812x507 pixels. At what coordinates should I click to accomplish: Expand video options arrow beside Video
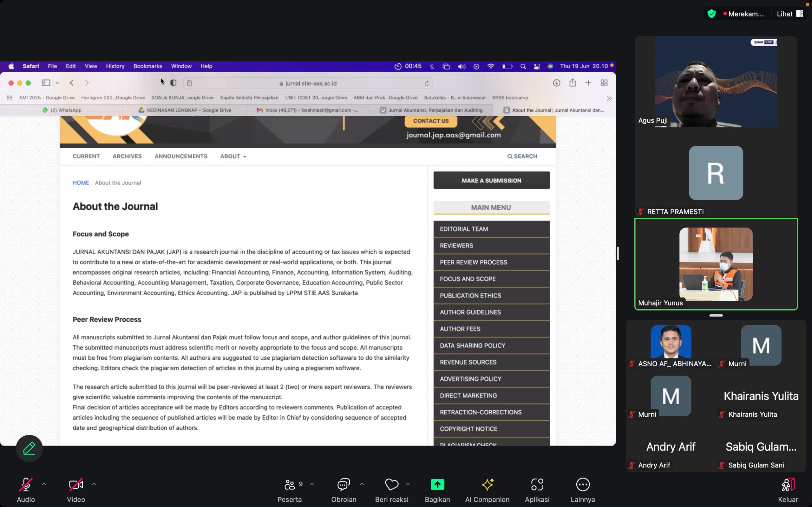click(x=94, y=484)
